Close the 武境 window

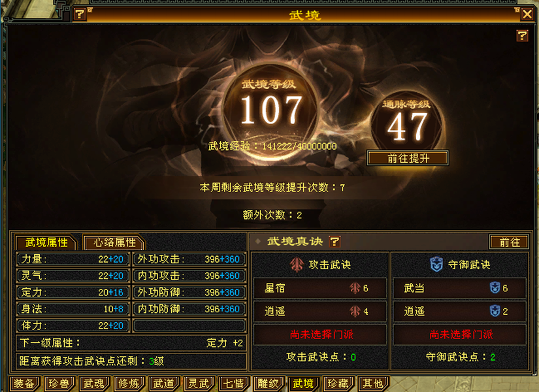527,14
